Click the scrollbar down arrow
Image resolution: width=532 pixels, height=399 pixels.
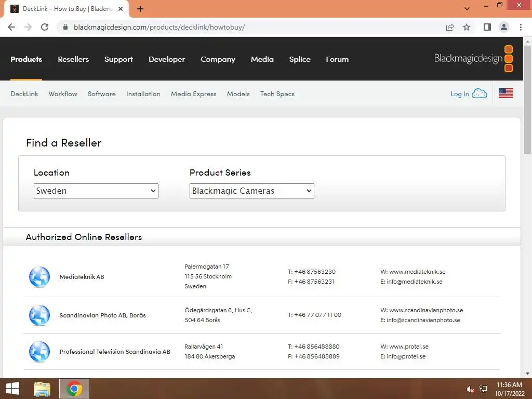[x=527, y=374]
